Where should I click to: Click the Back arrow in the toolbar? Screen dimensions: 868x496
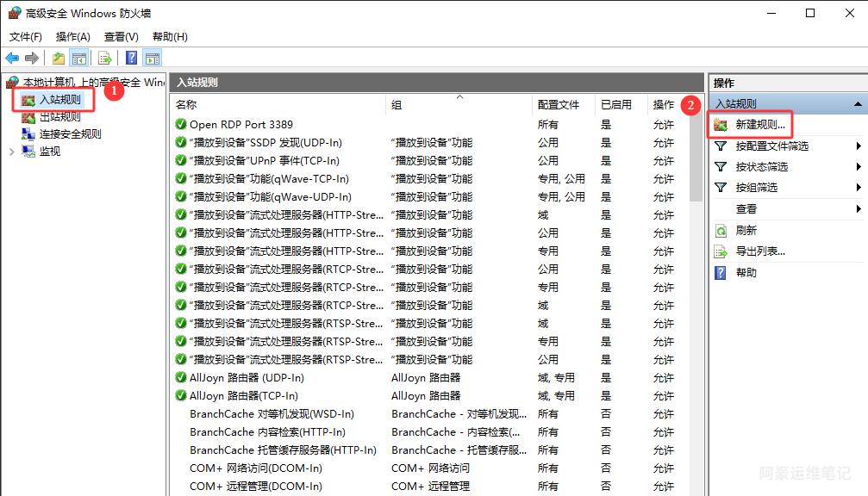coord(12,58)
